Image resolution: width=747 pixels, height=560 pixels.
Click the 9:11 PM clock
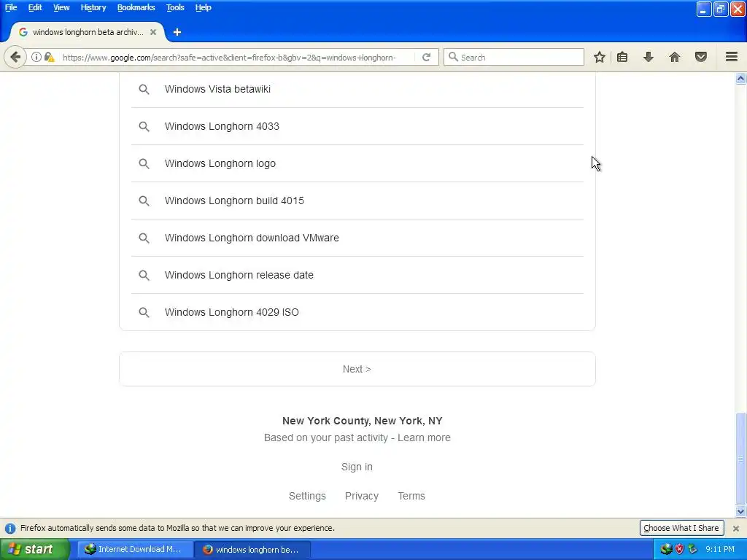(720, 549)
